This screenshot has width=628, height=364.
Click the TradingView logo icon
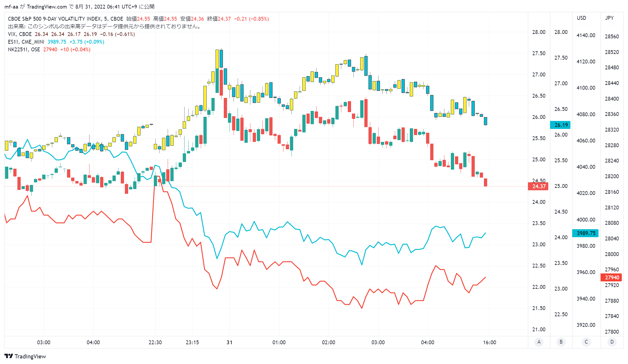[x=9, y=356]
